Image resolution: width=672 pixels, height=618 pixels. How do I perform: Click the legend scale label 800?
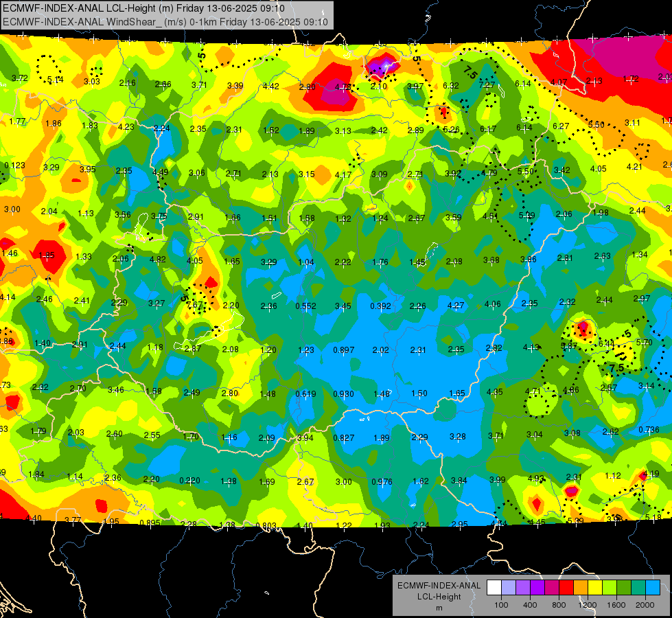(559, 605)
